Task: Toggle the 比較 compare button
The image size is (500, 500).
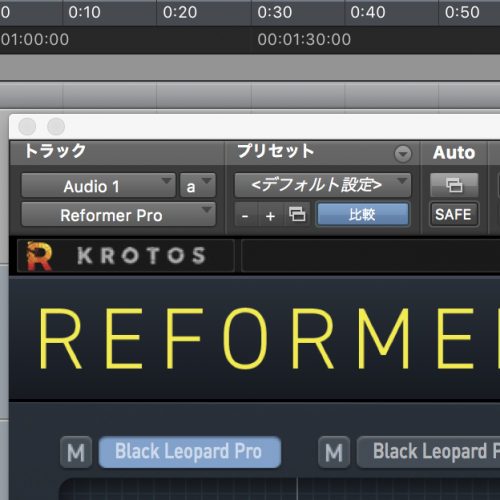Action: point(362,214)
